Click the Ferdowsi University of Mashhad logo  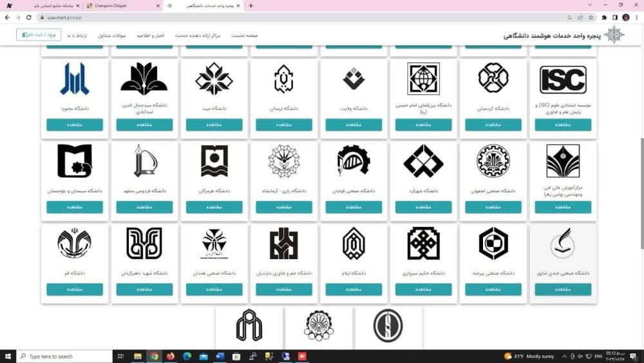pos(144,161)
